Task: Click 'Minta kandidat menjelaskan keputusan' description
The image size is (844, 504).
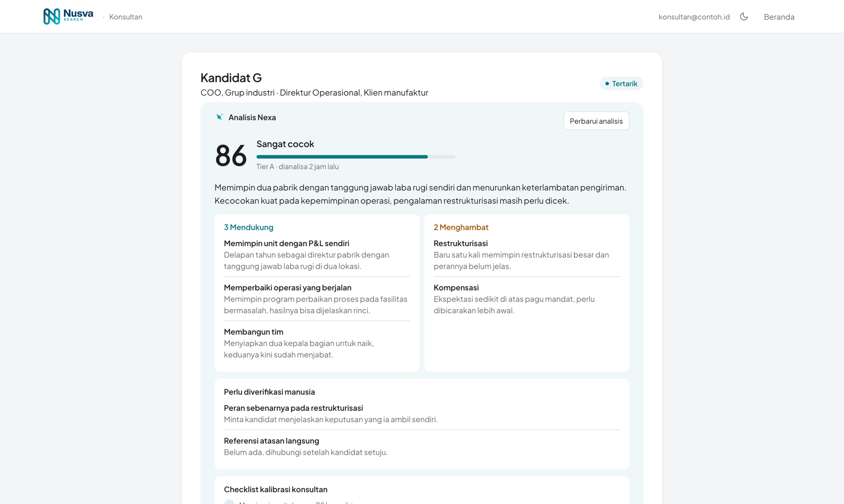Action: tap(331, 420)
